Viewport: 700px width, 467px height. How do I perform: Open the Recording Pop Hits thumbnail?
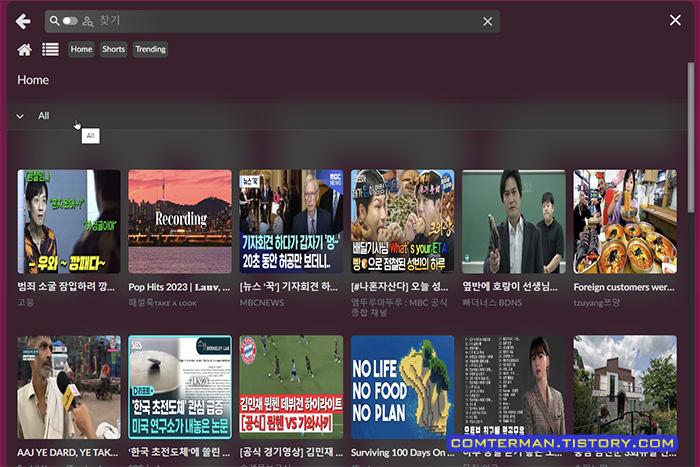180,221
